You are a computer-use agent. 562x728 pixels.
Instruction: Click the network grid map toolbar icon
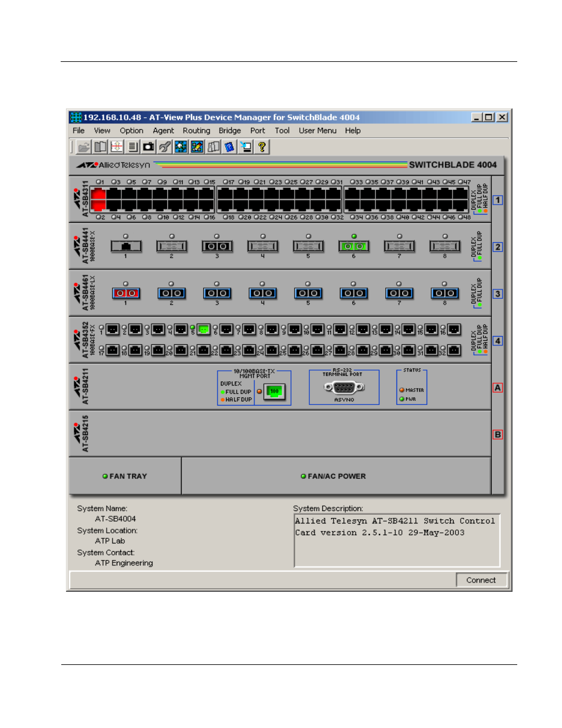click(x=181, y=147)
